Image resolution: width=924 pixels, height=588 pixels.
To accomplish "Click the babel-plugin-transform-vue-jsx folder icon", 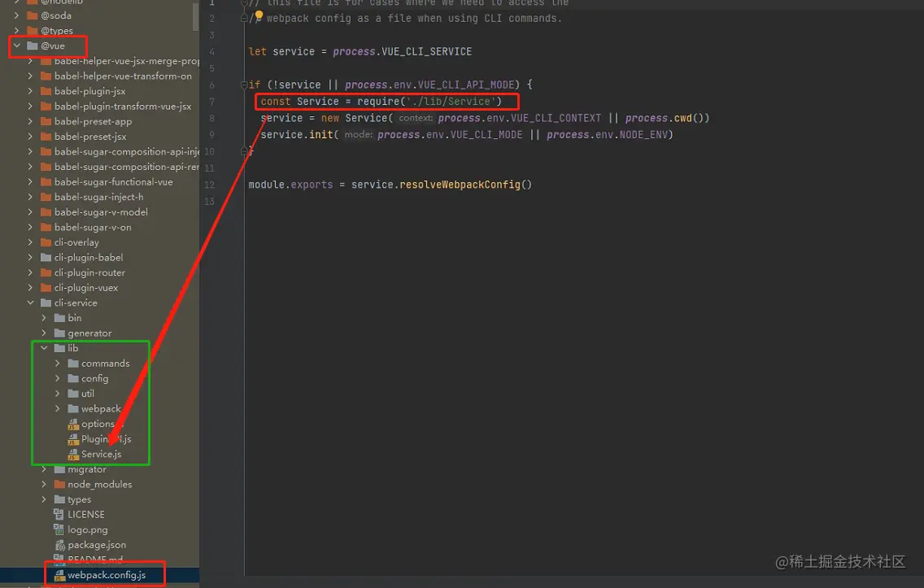I will click(46, 107).
